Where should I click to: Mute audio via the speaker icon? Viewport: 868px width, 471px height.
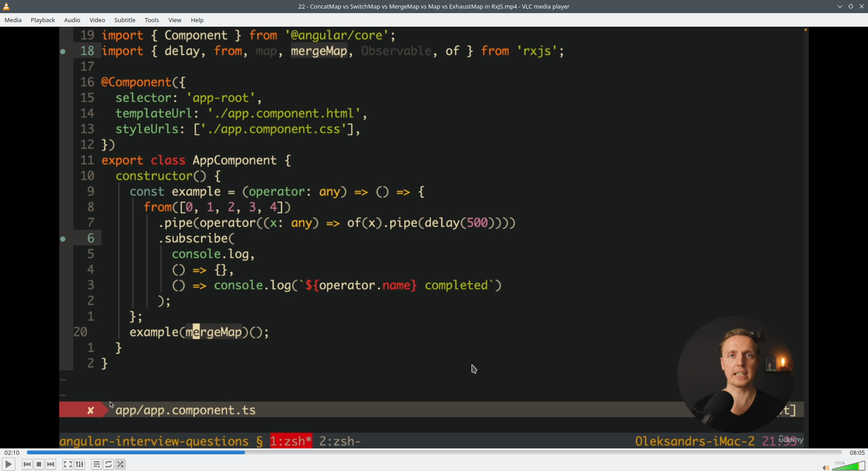pos(826,467)
